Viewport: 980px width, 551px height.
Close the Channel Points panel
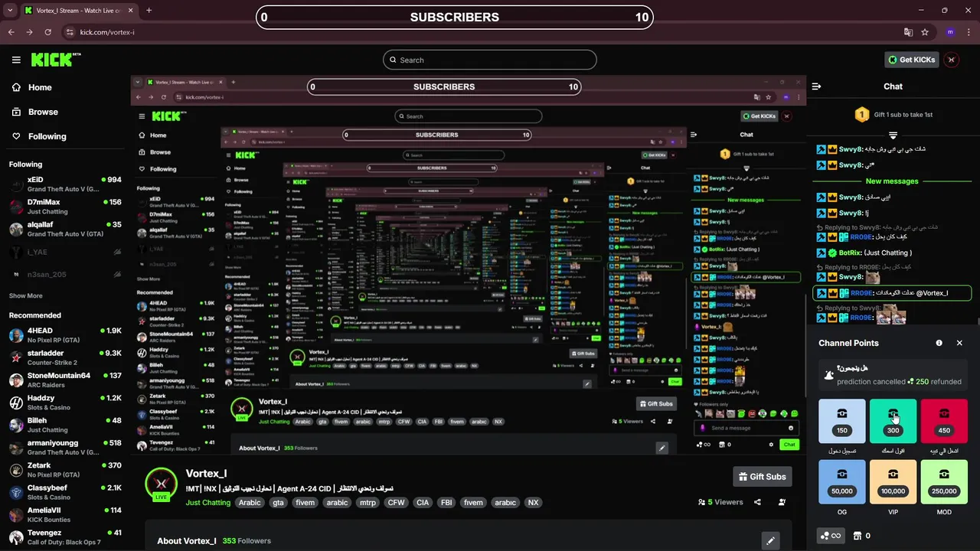point(959,343)
